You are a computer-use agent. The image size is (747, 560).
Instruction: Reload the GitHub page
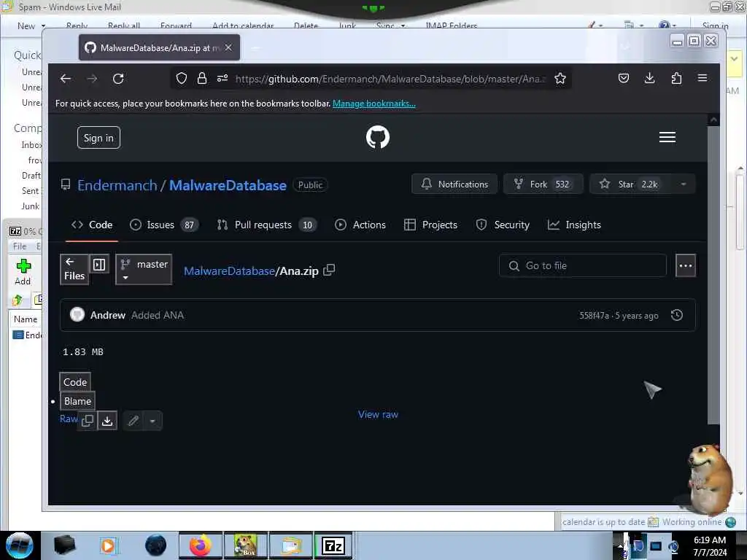(x=118, y=79)
